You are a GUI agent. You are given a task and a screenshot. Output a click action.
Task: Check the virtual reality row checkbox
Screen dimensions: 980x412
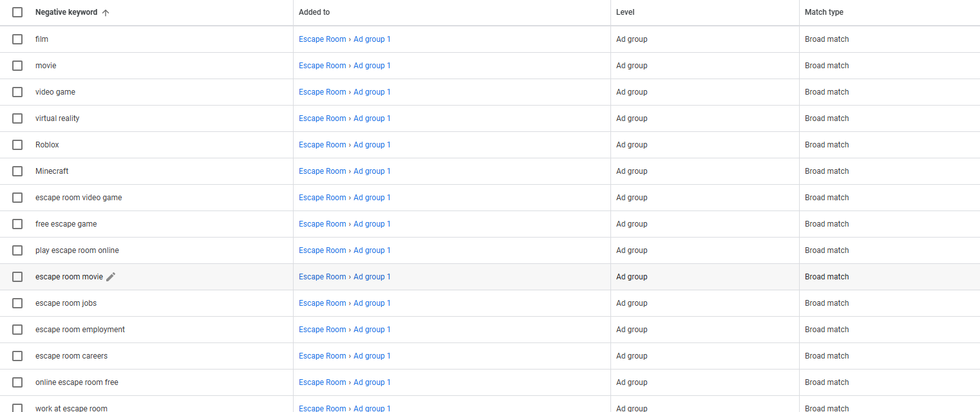pos(17,118)
